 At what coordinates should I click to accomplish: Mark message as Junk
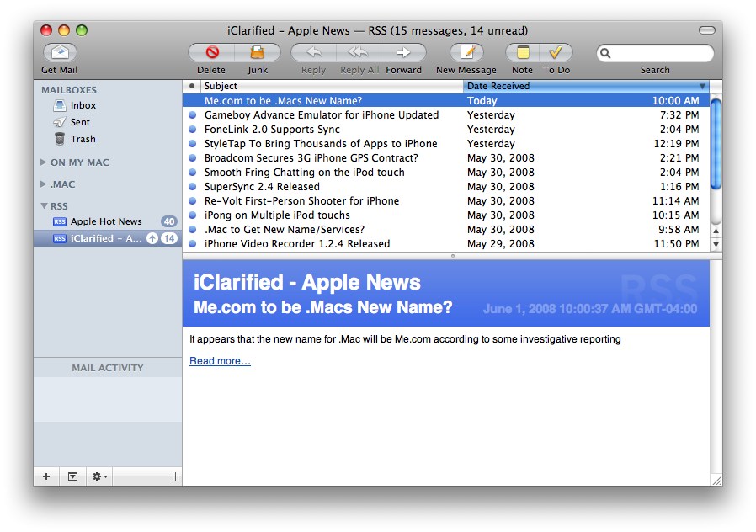tap(258, 53)
